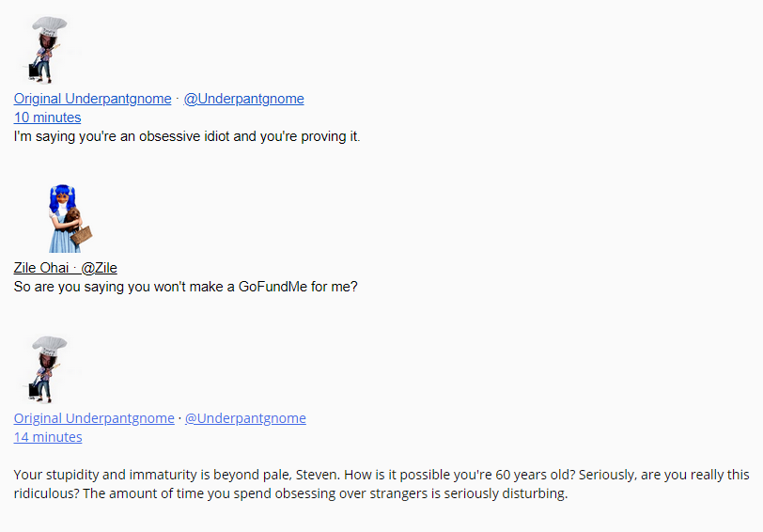This screenshot has width=763, height=532.
Task: Open Original Underpantgnome name link above 14 minutes
Action: [94, 418]
